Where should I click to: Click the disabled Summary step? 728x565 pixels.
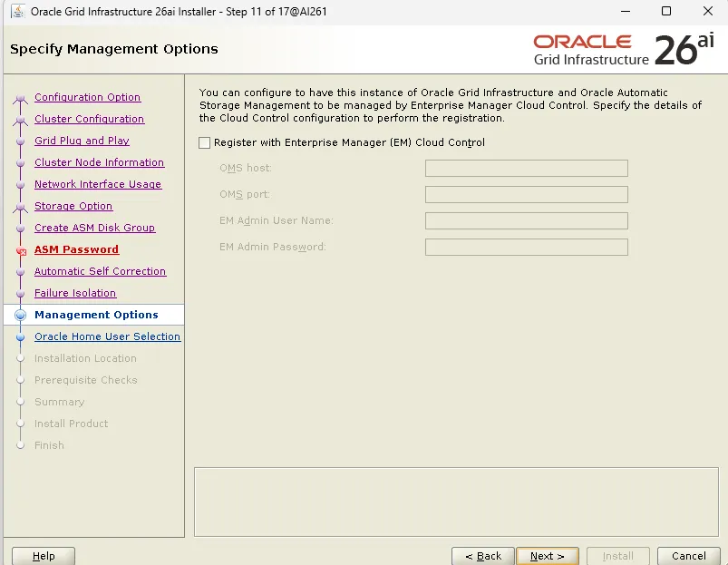[x=60, y=402]
